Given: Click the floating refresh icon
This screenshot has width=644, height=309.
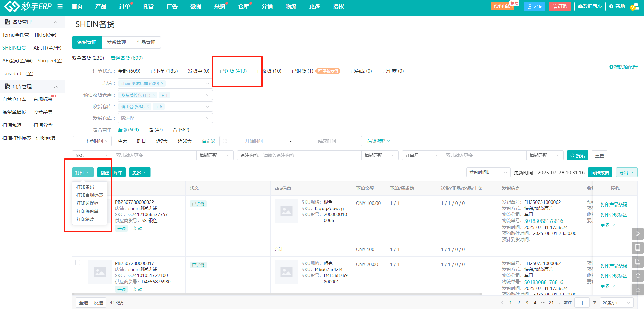Looking at the screenshot, I should click(638, 275).
